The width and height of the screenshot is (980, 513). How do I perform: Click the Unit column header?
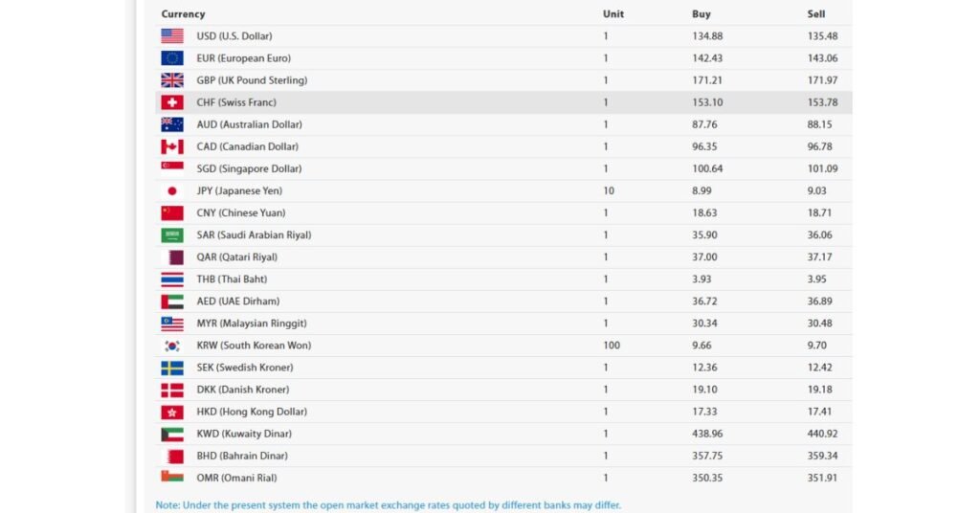point(613,13)
